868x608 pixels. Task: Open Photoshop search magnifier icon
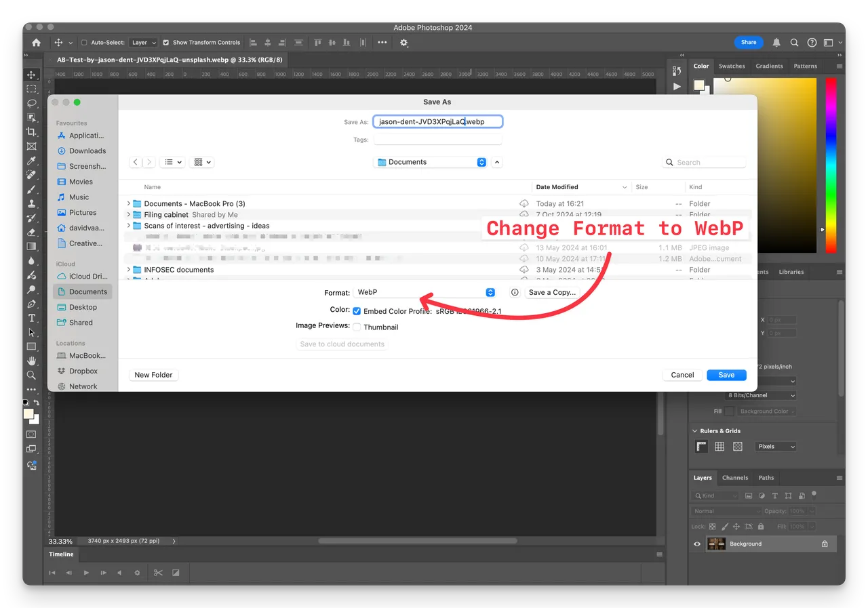(x=794, y=42)
